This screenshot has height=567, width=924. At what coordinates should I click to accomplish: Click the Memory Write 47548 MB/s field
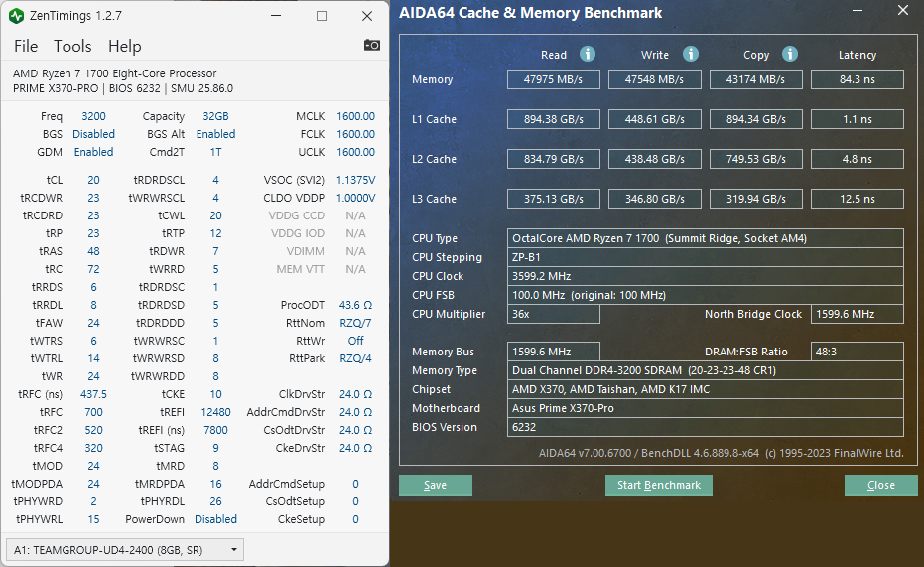[655, 79]
